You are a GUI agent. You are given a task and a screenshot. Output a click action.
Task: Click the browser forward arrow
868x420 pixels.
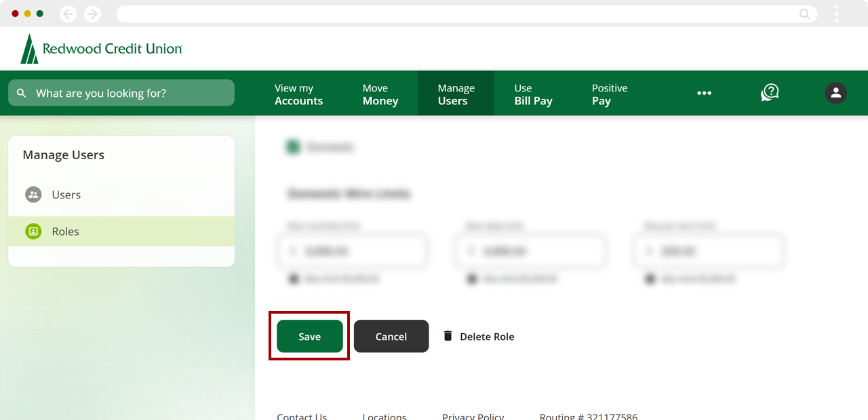coord(92,14)
